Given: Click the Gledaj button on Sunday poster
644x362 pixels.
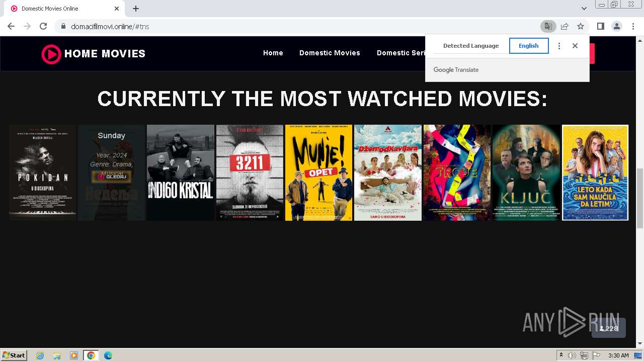Looking at the screenshot, I should (x=111, y=176).
